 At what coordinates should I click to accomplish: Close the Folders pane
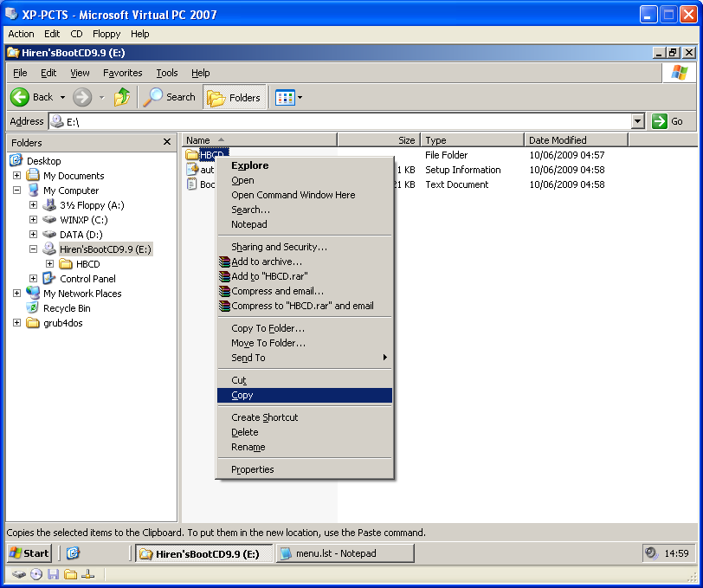(x=167, y=142)
